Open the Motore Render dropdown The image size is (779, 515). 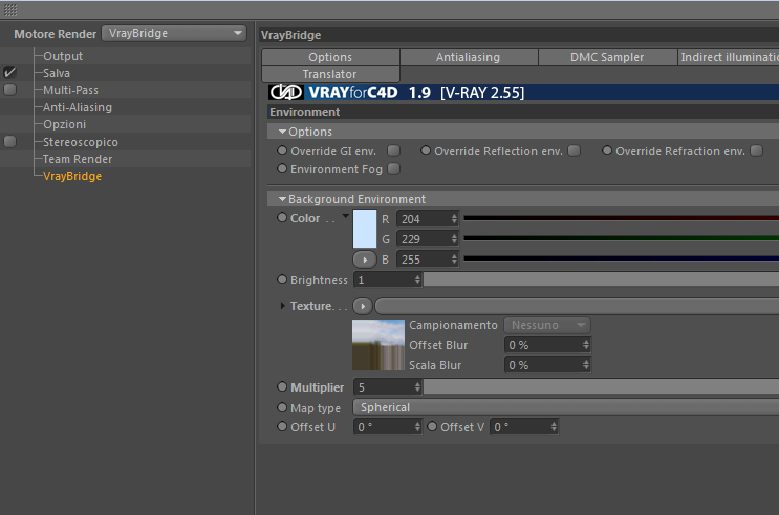pos(174,33)
